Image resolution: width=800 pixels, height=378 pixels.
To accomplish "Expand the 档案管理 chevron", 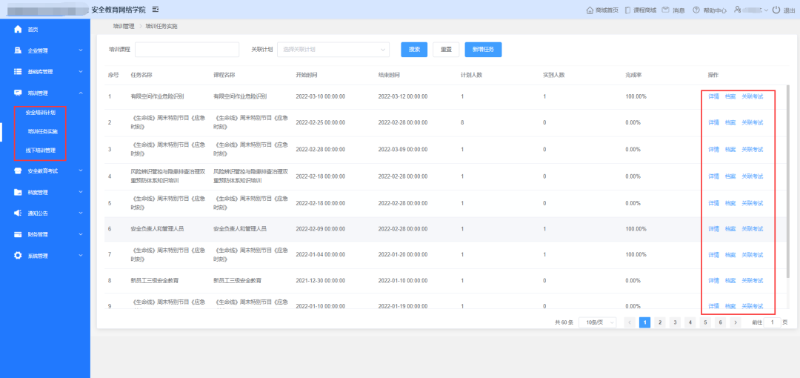I will click(81, 192).
